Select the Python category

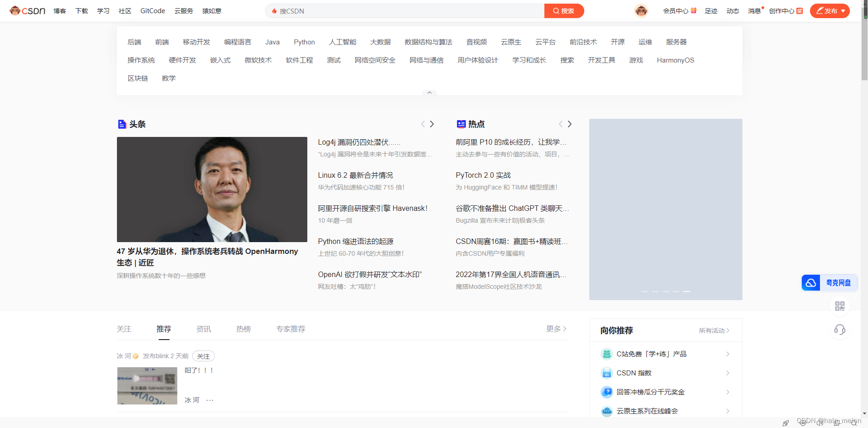[x=304, y=42]
